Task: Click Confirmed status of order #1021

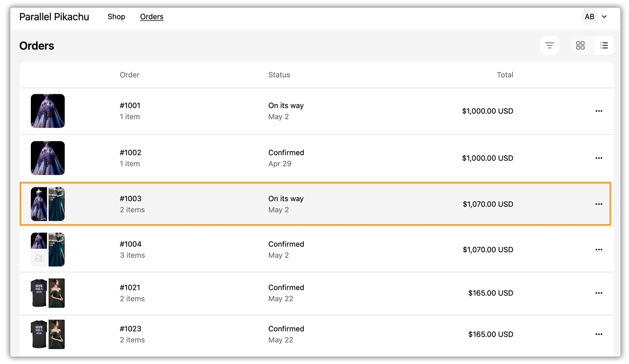Action: [286, 287]
